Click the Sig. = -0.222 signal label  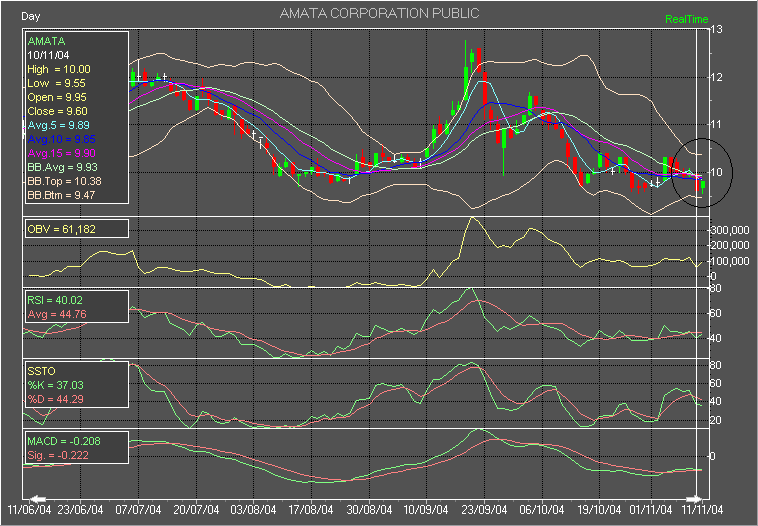click(58, 455)
